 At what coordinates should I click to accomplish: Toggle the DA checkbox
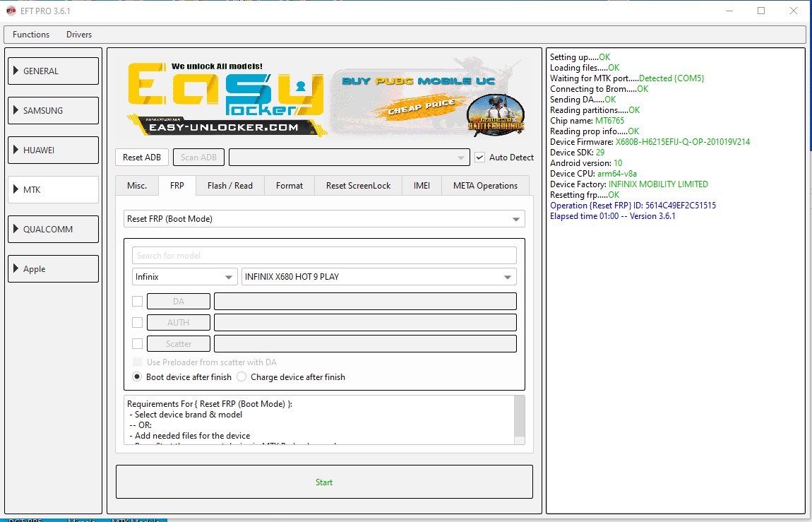137,301
